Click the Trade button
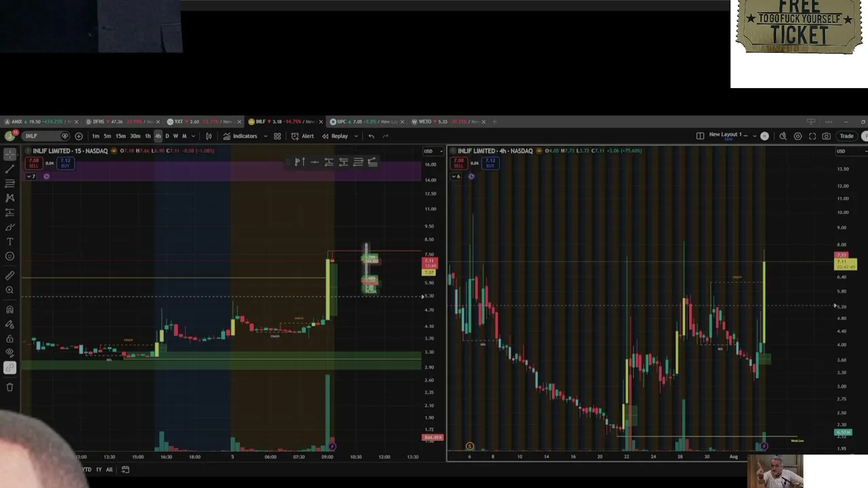The height and width of the screenshot is (488, 868). (846, 136)
